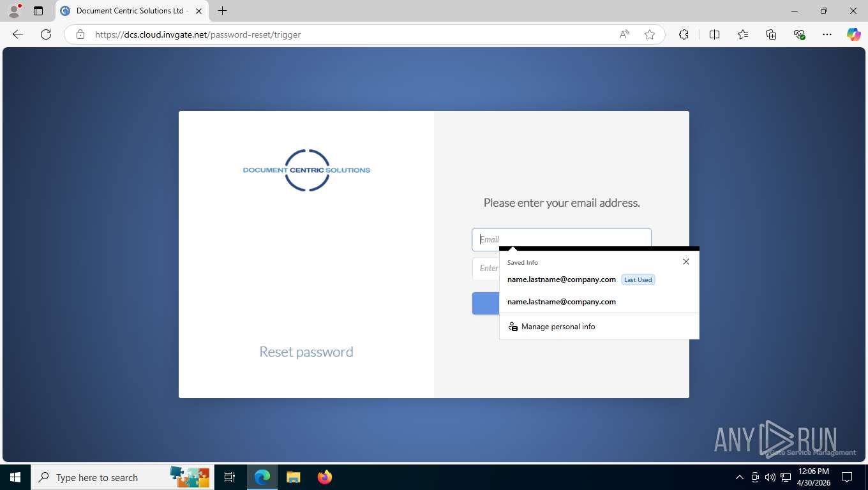Click the Meet Now tray icon
The width and height of the screenshot is (868, 490).
click(755, 477)
